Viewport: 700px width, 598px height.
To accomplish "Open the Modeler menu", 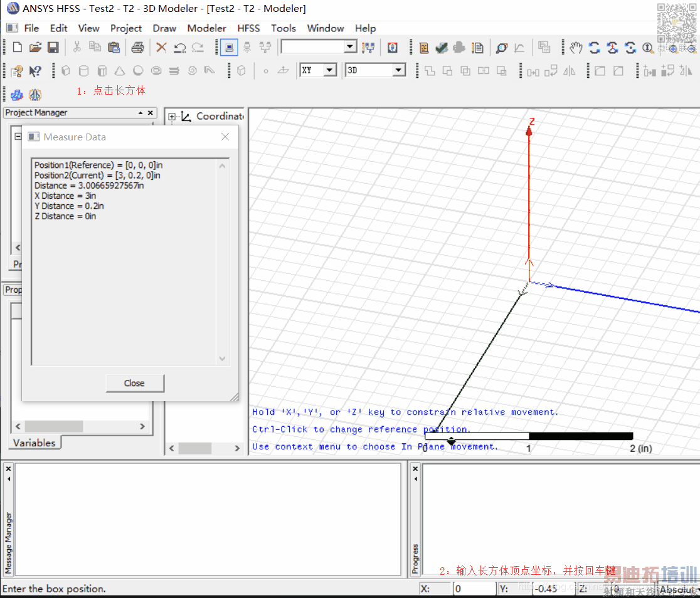I will (206, 28).
